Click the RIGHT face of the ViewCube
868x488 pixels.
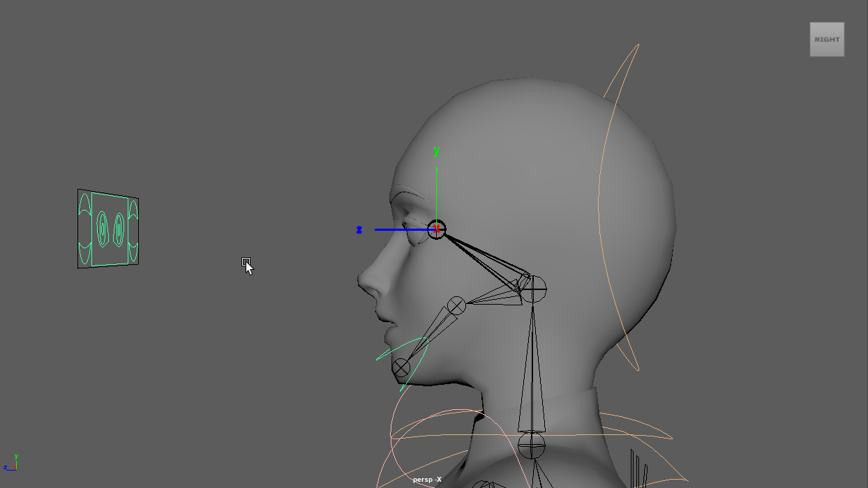[x=827, y=40]
